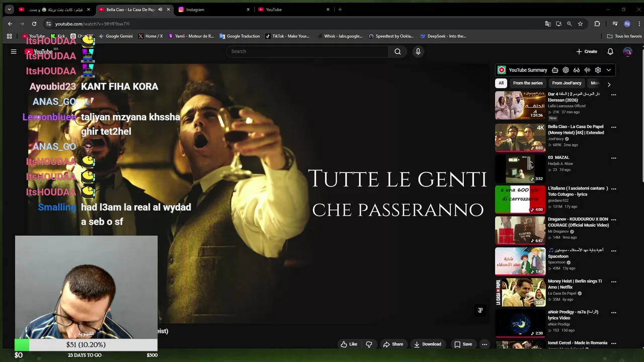
Task: Open the media controls icon in Chrome toolbar
Action: [615, 24]
